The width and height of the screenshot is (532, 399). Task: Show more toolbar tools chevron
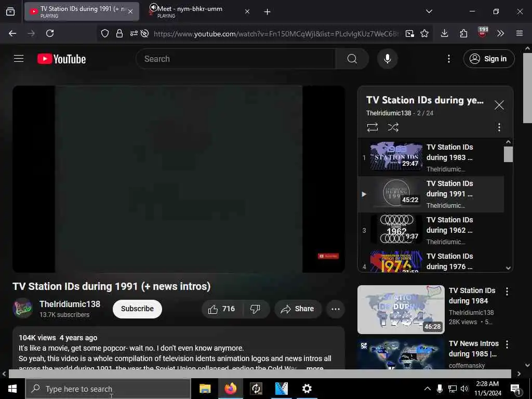click(500, 33)
